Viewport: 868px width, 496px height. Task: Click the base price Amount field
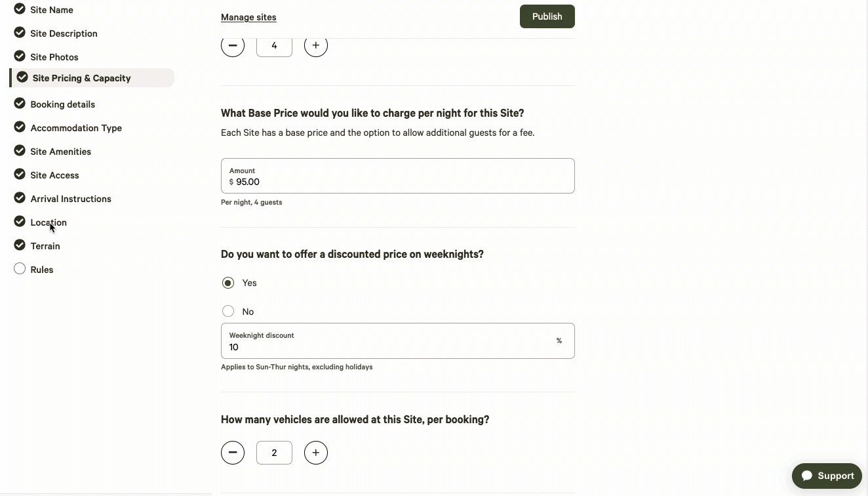pos(398,176)
